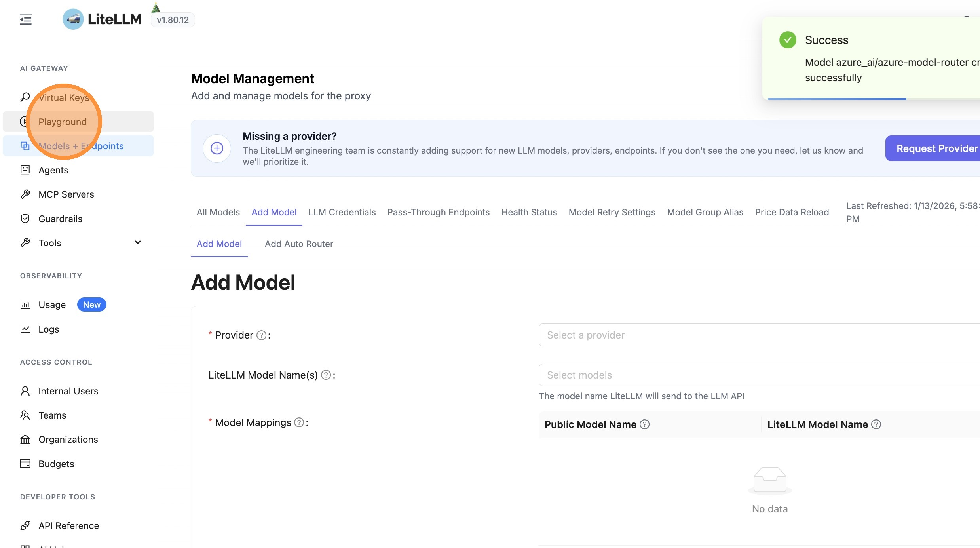Viewport: 980px width, 548px height.
Task: Switch to the Add Auto Router tab
Action: point(299,244)
